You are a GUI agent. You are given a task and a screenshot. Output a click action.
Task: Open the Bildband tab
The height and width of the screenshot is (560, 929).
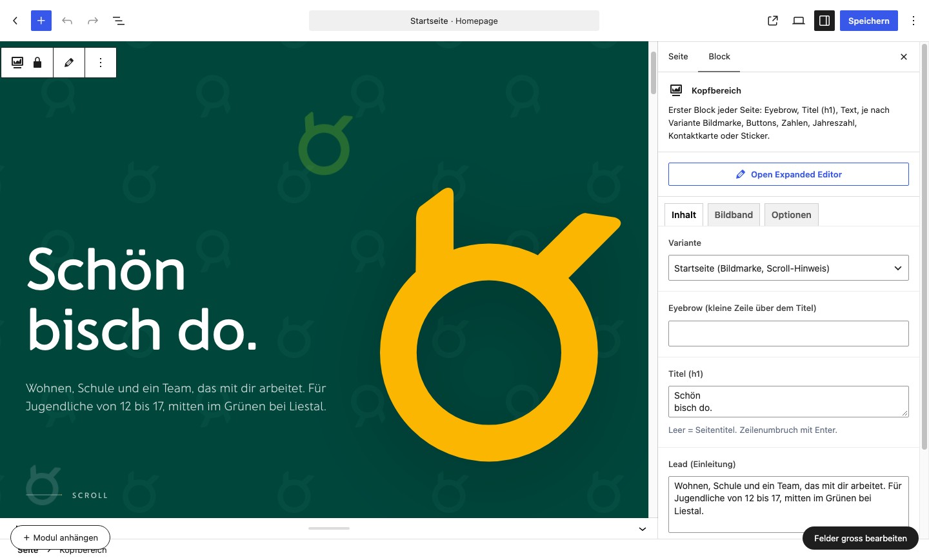(x=734, y=215)
